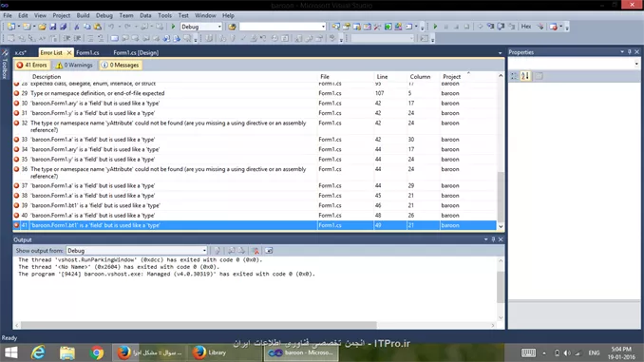644x362 pixels.
Task: Open the Show output from dropdown
Action: coord(204,251)
